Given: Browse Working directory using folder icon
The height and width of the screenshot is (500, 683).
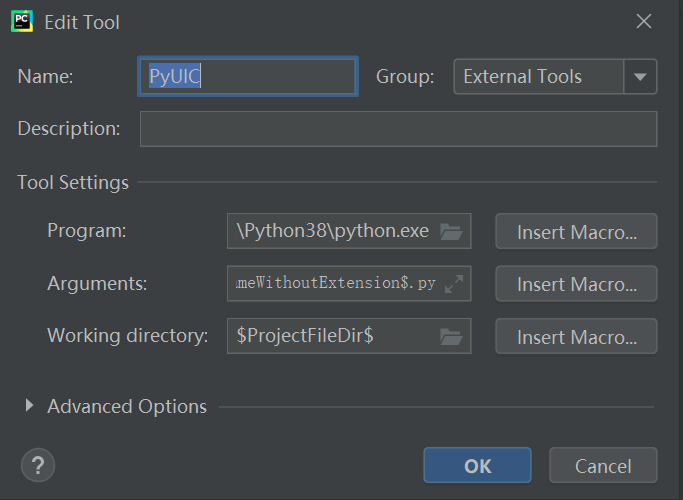Looking at the screenshot, I should (x=451, y=336).
